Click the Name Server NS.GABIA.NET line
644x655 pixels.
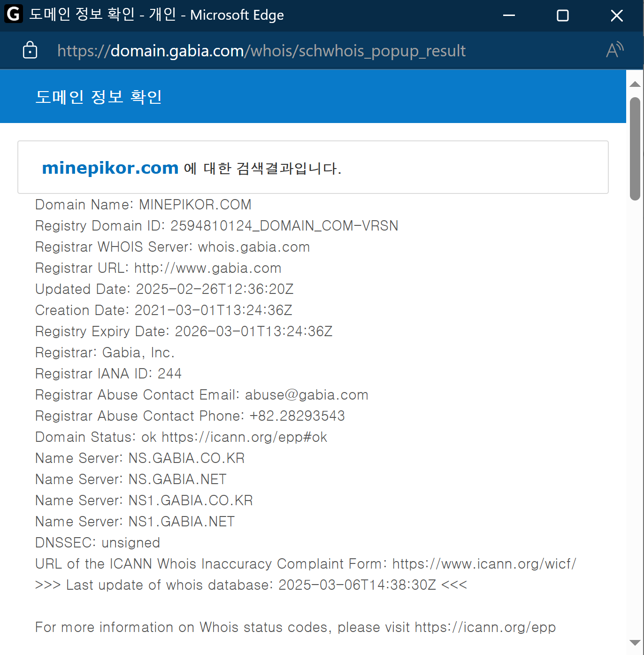[x=131, y=479]
